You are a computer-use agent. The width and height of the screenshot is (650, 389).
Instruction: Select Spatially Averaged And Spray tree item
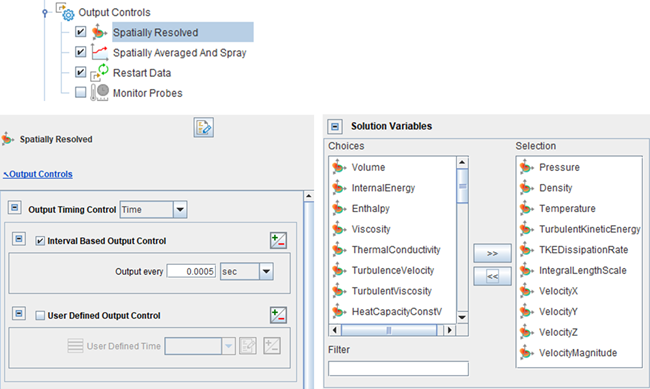click(179, 53)
